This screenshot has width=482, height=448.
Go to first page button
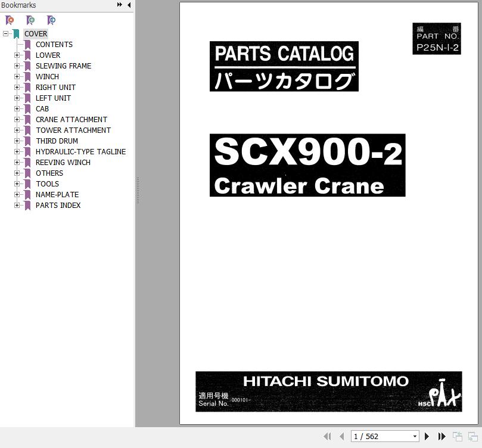coord(327,436)
